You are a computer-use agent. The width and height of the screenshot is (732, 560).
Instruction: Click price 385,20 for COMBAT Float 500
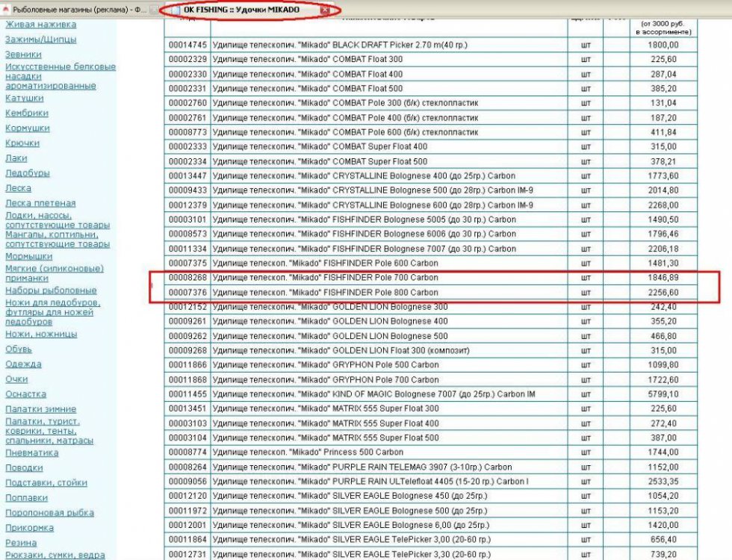[x=663, y=88]
